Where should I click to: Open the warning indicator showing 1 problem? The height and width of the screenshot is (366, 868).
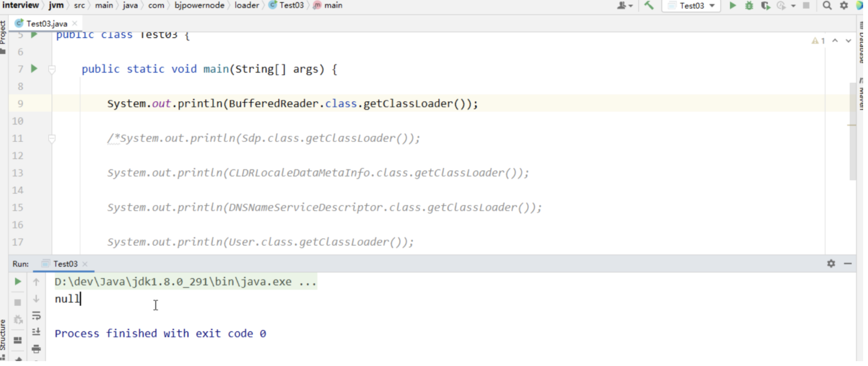click(818, 41)
